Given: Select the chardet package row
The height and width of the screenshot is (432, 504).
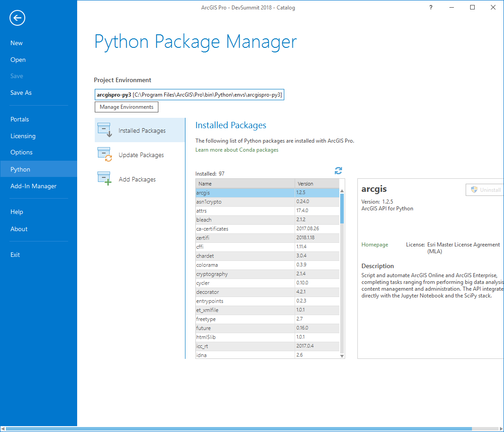Looking at the screenshot, I should point(268,256).
